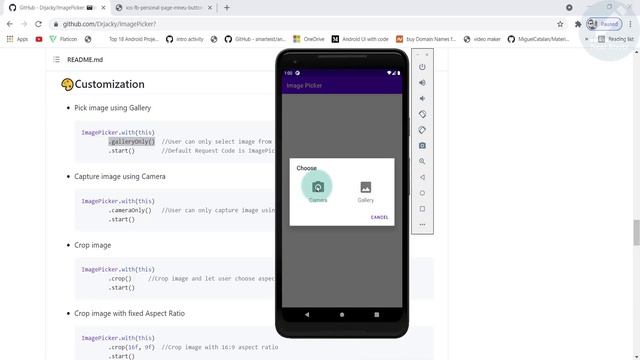The image size is (640, 360).
Task: Open video maker bookmark
Action: (482, 39)
